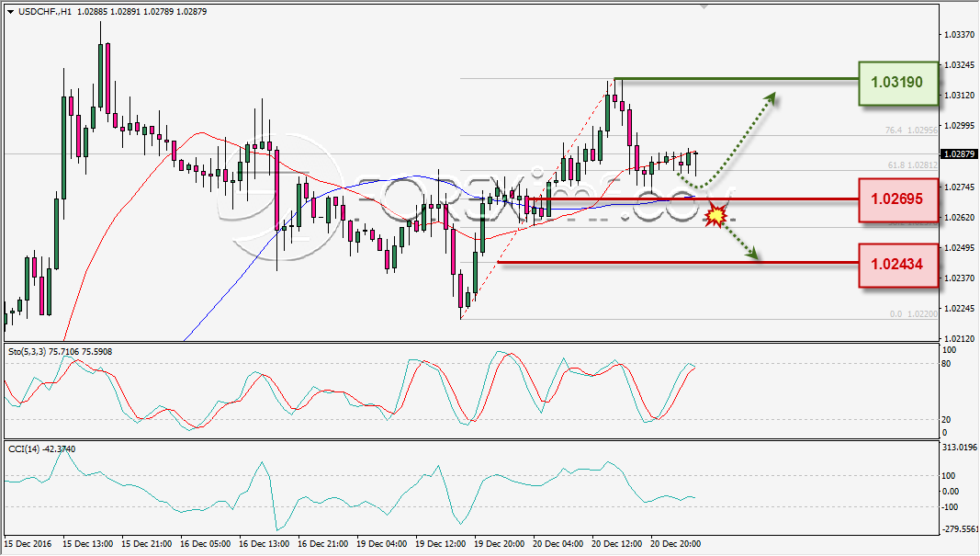Click time axis label 20 Dec 04:00

coord(558,544)
